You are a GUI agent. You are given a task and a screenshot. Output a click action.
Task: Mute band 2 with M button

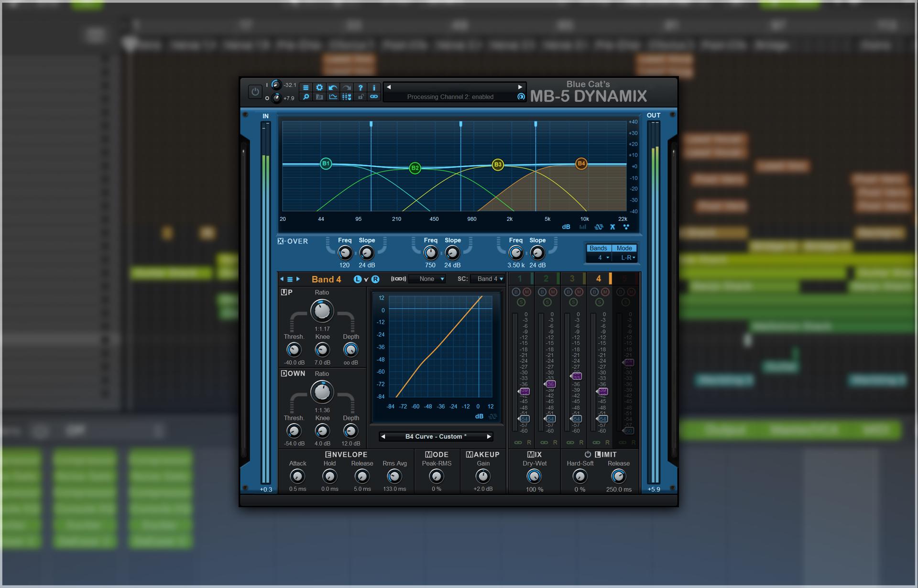(553, 292)
